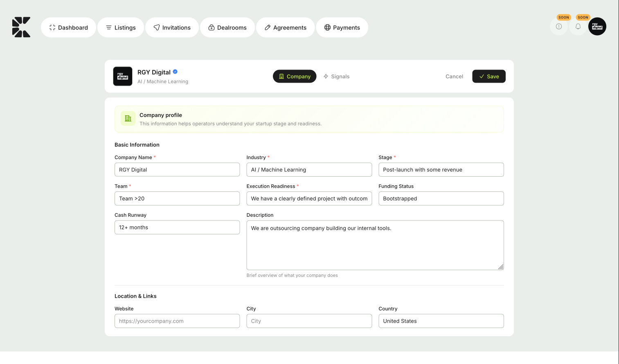Open the Stage dropdown showing Post-launch with some revenue

pos(441,169)
